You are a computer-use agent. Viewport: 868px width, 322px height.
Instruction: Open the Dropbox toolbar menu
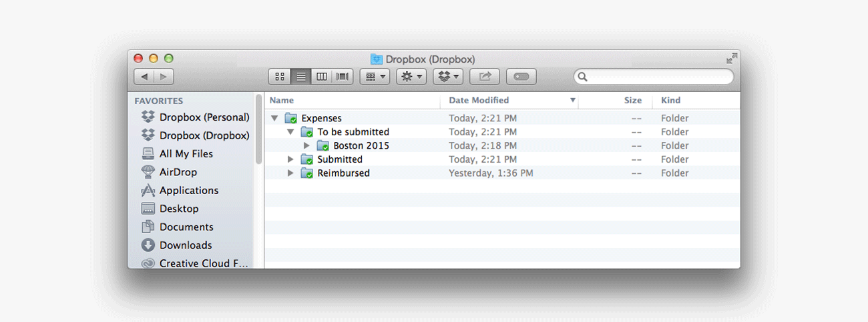click(x=448, y=77)
